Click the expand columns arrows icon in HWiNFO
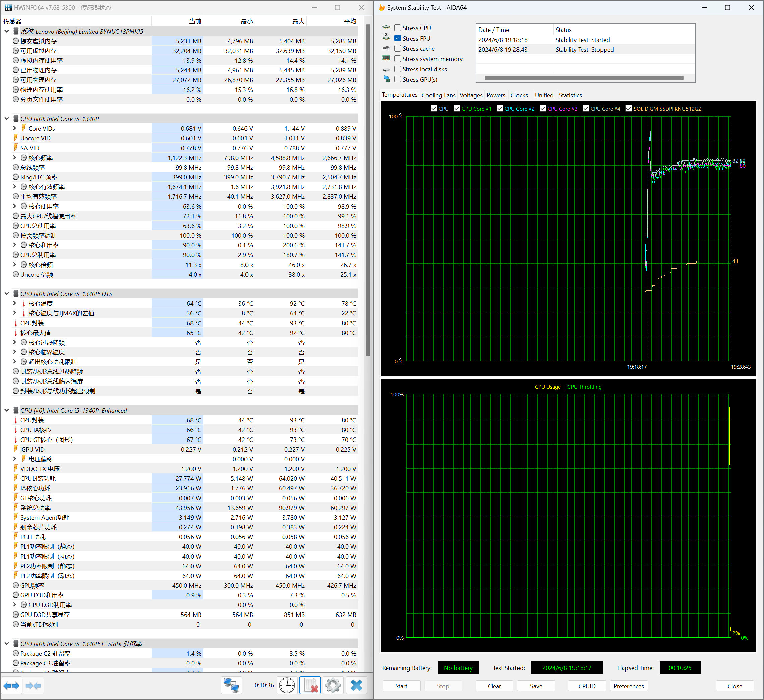Viewport: 764px width, 700px height. (11, 686)
